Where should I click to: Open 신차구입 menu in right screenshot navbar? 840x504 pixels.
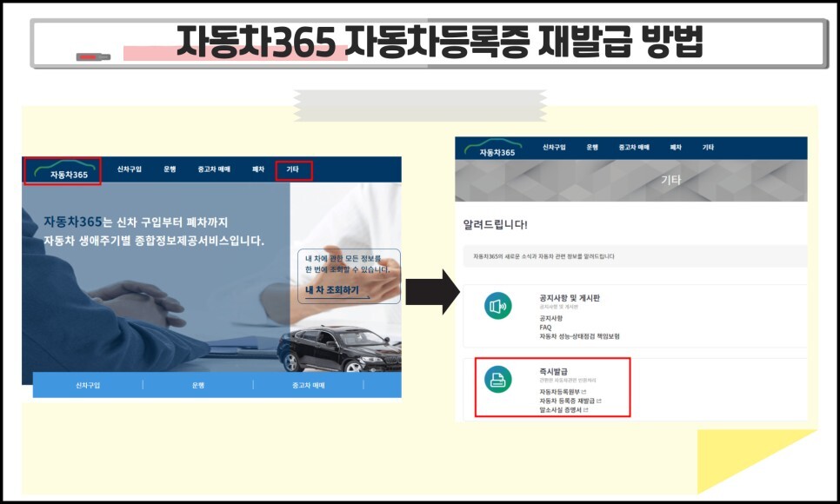(554, 148)
